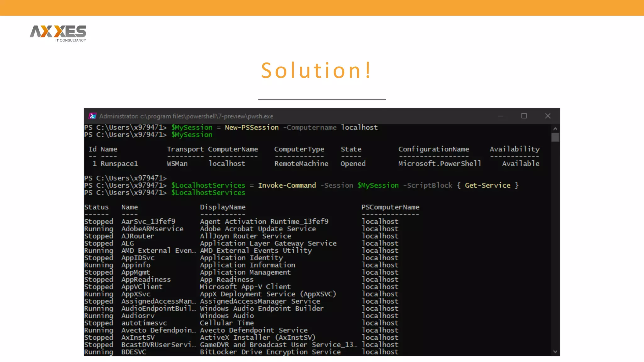Click the ConfigurationName column header
644x362 pixels.
(433, 149)
